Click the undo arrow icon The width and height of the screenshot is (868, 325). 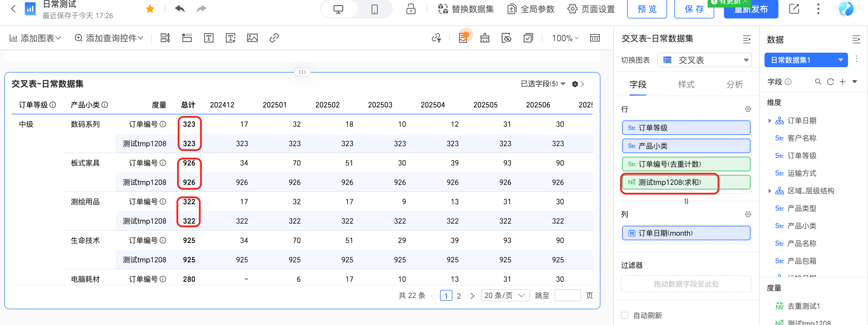click(x=179, y=9)
